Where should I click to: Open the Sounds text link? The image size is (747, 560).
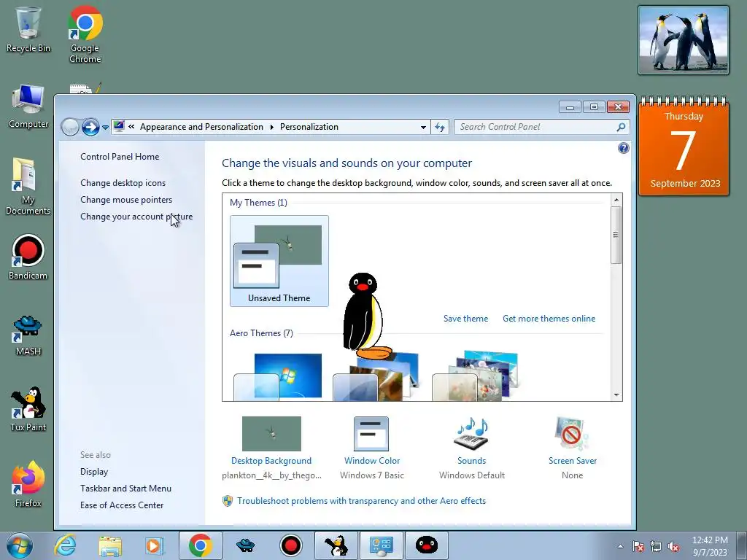pos(472,461)
